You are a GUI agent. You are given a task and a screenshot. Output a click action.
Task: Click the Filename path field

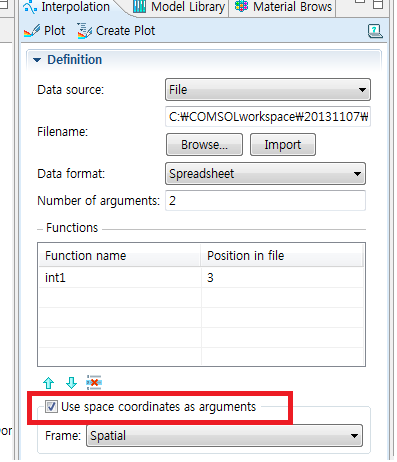click(268, 117)
